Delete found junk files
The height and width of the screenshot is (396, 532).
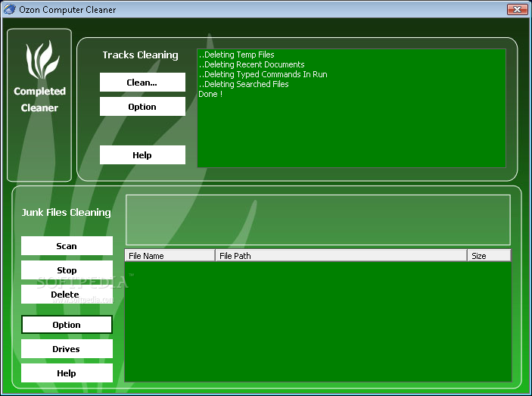67,295
